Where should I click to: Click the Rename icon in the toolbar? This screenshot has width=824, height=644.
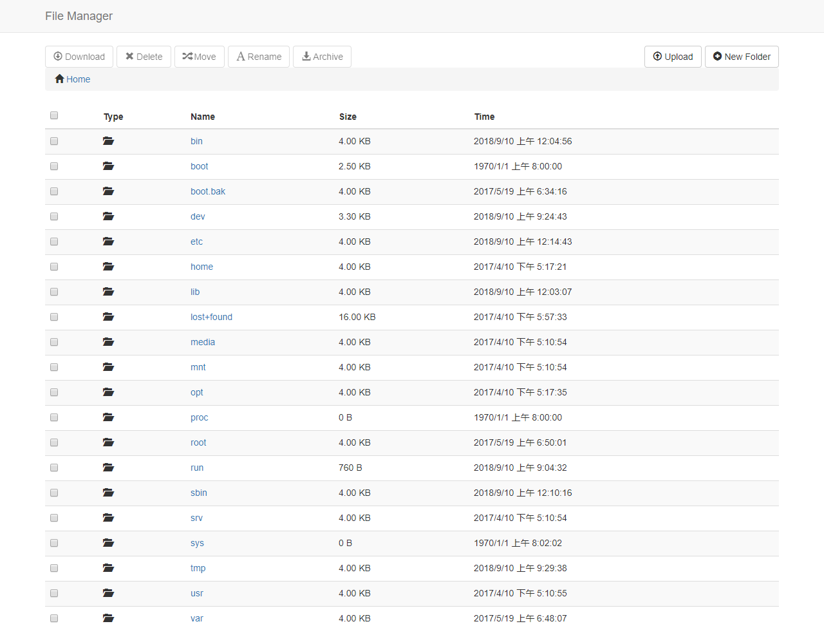241,57
